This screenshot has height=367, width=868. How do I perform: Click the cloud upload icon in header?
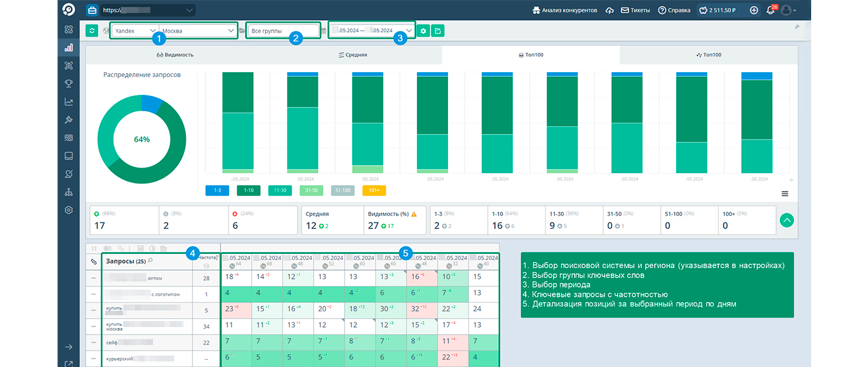[x=609, y=10]
